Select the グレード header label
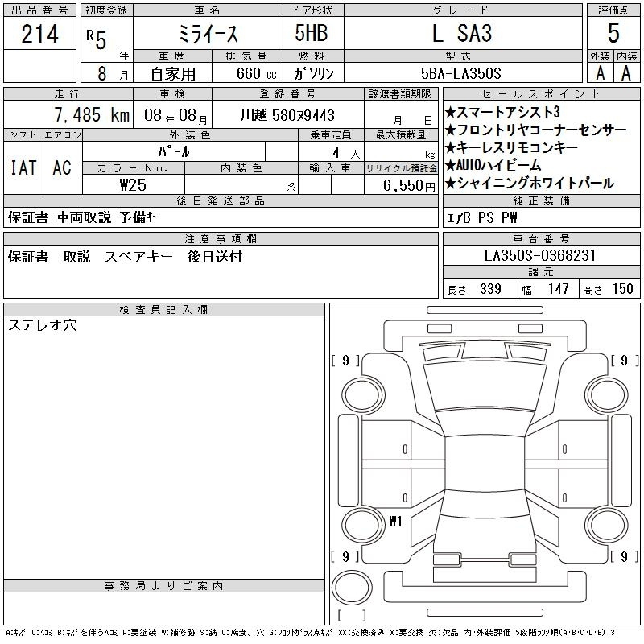The width and height of the screenshot is (644, 644). tap(460, 10)
